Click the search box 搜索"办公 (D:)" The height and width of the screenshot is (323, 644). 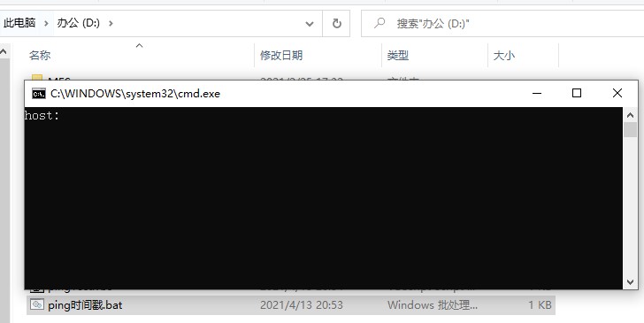(502, 23)
